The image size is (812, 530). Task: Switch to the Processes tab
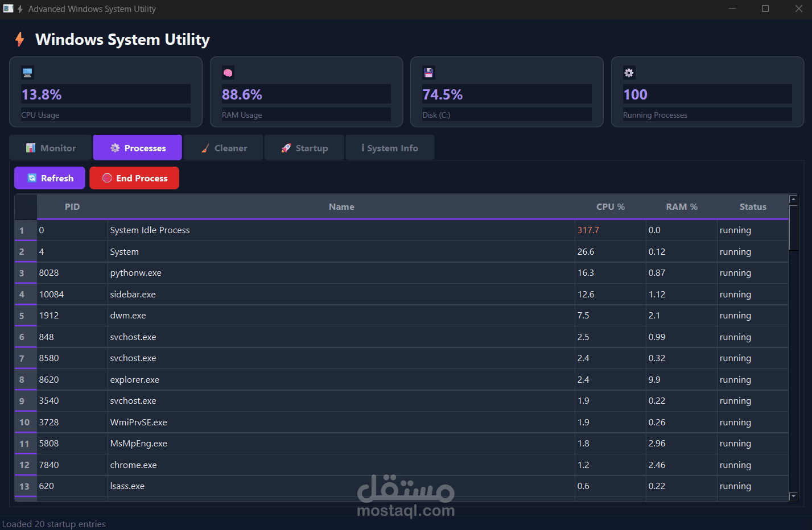click(138, 148)
